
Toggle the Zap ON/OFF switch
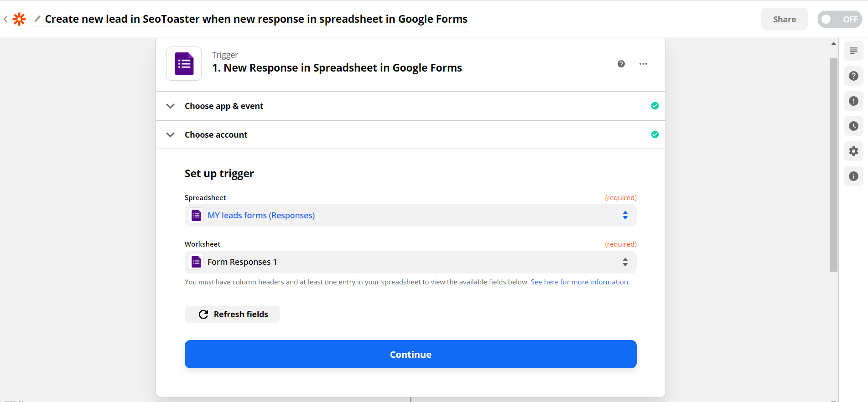(839, 20)
